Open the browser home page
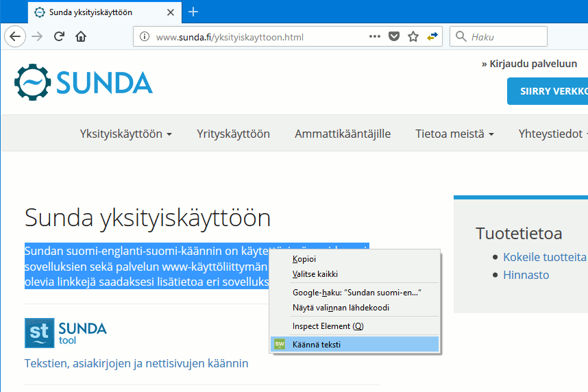The image size is (588, 392). pyautogui.click(x=81, y=36)
